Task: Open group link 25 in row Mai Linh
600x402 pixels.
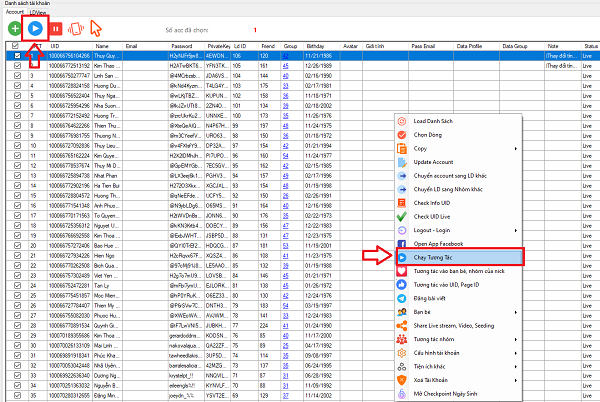Action: click(285, 345)
